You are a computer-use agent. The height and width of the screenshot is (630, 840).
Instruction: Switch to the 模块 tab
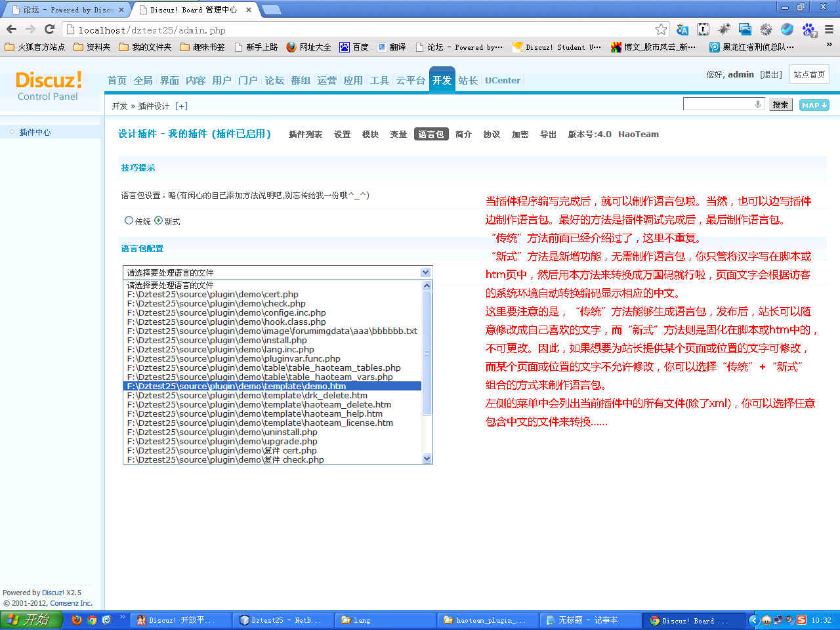click(x=370, y=134)
